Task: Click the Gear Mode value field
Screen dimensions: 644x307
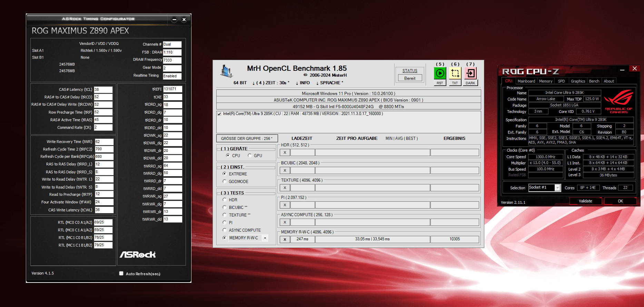Action: click(172, 68)
